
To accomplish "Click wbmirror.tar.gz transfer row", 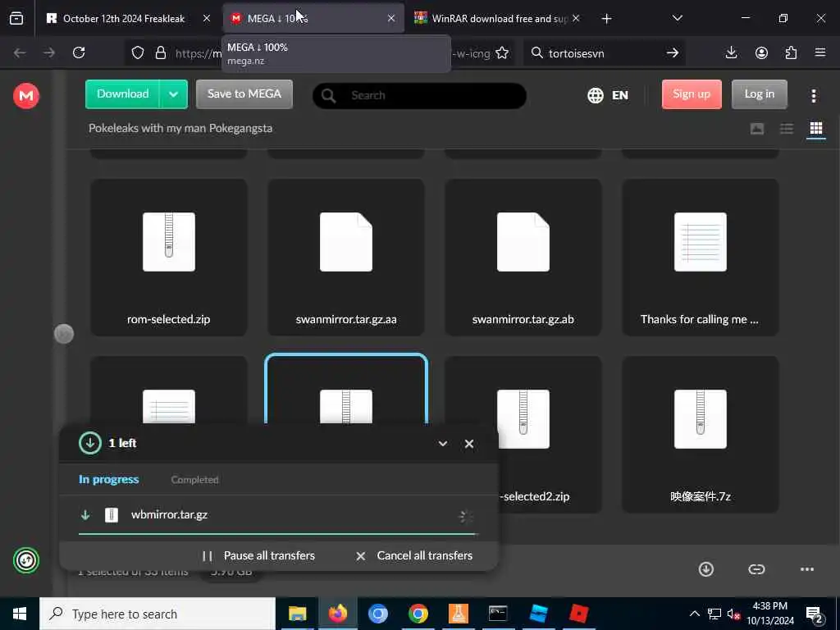I will [x=277, y=515].
